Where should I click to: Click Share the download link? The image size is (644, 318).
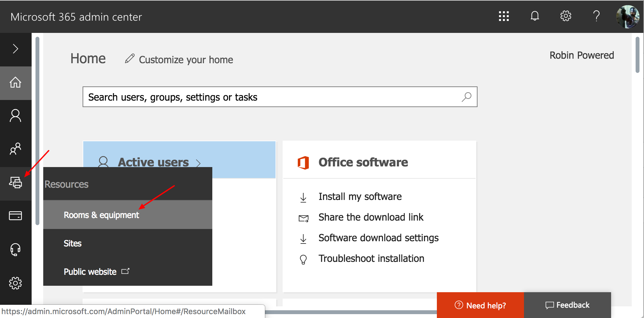pos(371,217)
